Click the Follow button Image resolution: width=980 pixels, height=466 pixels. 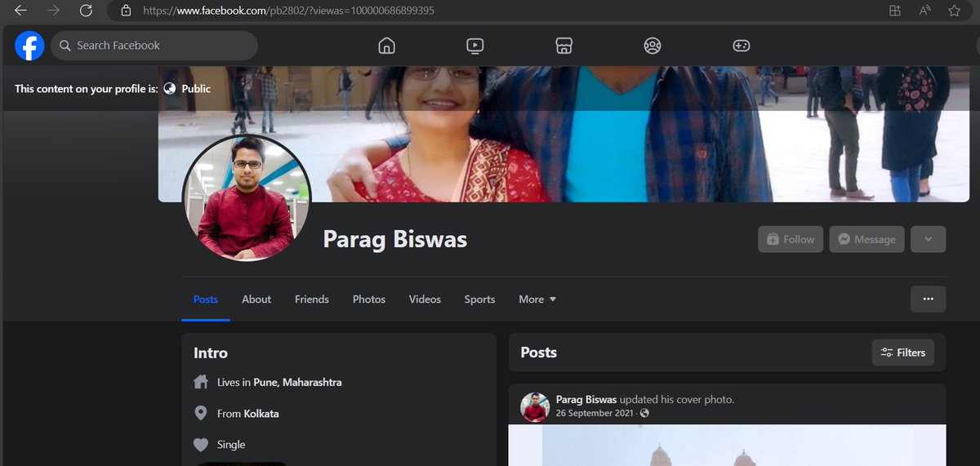(791, 239)
